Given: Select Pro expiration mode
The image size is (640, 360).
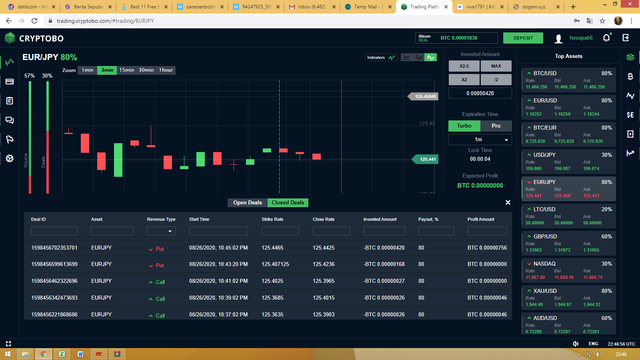Looking at the screenshot, I should point(496,126).
